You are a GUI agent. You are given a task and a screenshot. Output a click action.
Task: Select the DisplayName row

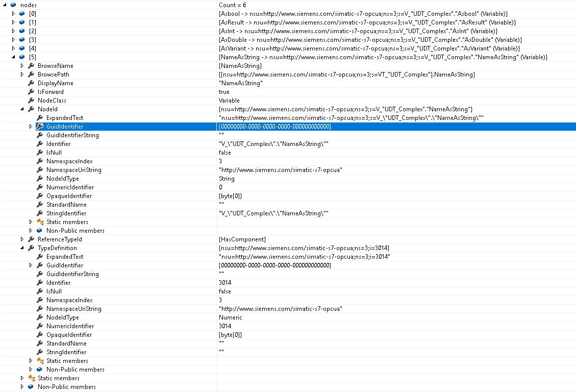click(55, 83)
